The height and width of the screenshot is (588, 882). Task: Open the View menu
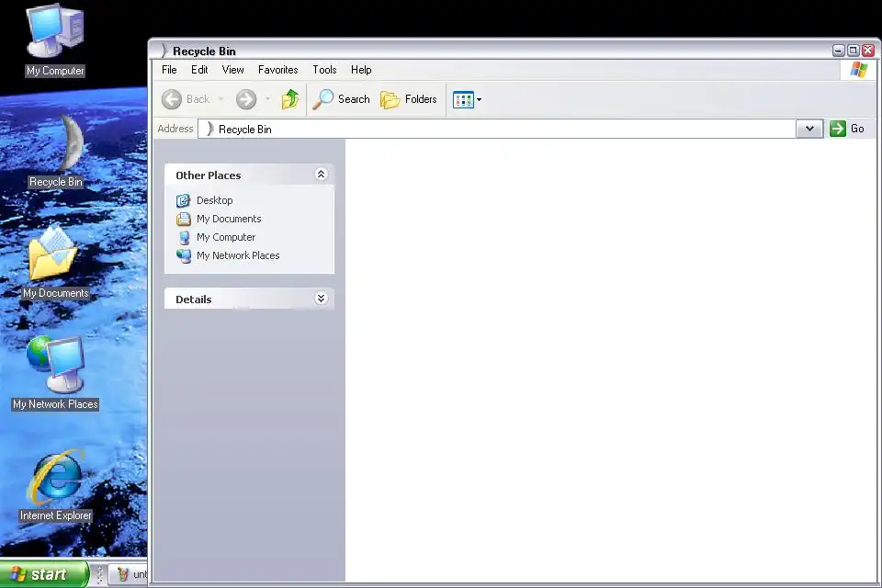232,70
